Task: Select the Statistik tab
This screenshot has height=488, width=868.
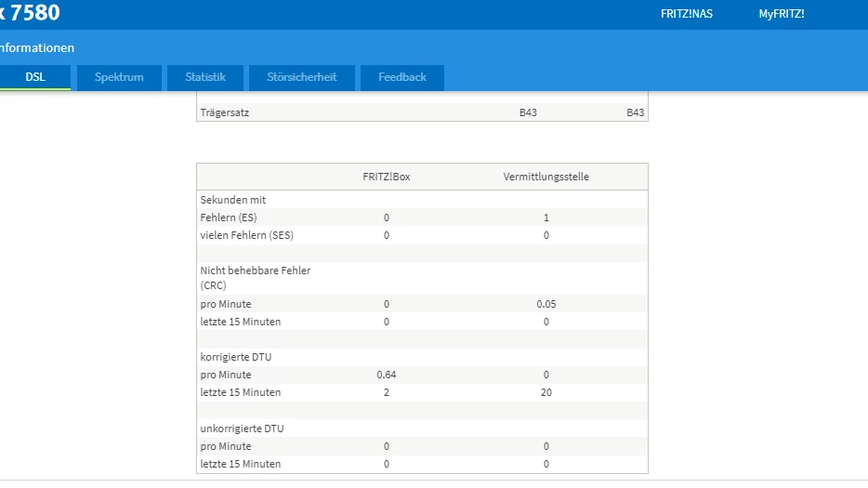Action: pos(204,77)
